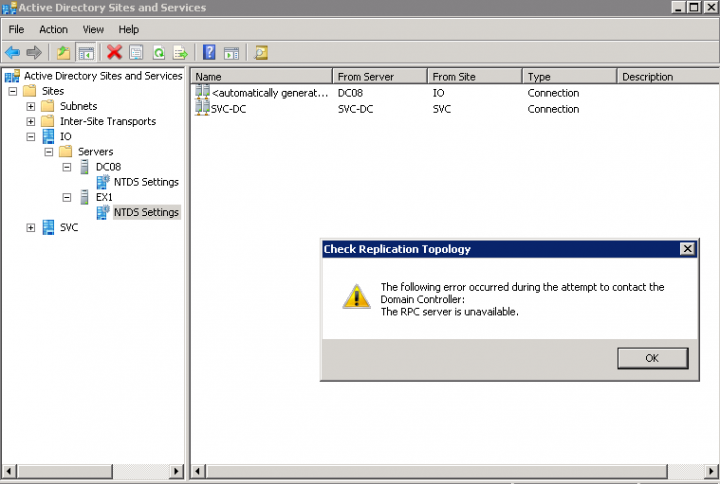Click the Export List toolbar icon
The width and height of the screenshot is (720, 484).
[180, 53]
